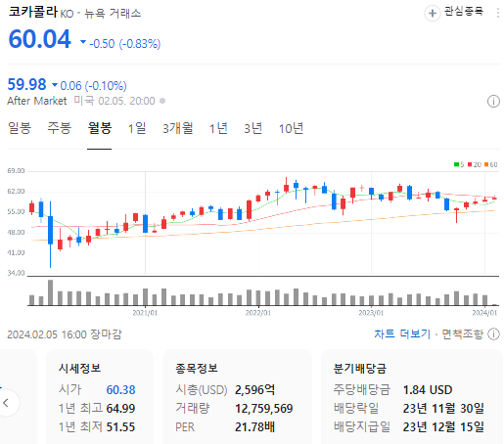
Task: Click the 1년 최저 value 51.55
Action: [x=120, y=427]
